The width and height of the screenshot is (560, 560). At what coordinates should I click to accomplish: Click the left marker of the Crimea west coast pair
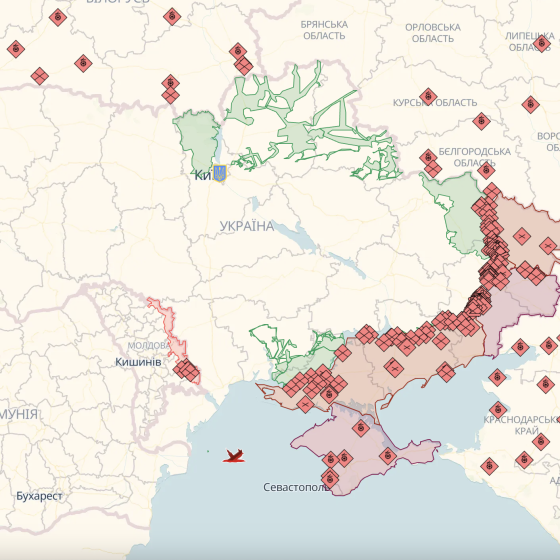[330, 460]
